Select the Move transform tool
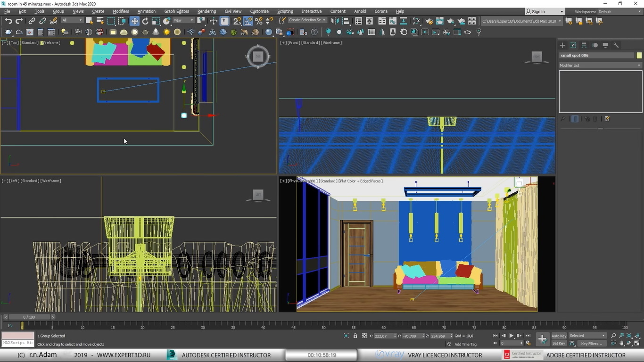This screenshot has width=644, height=362. (x=135, y=21)
